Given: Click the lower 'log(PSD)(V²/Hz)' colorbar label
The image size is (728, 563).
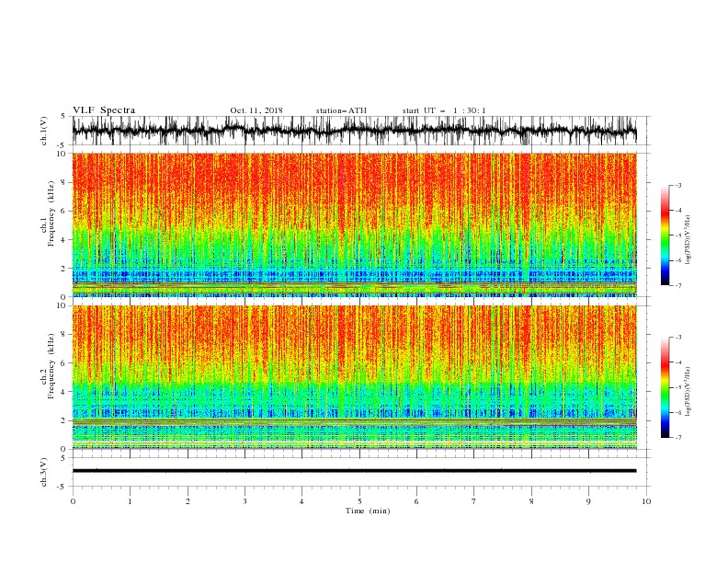Looking at the screenshot, I should click(688, 392).
